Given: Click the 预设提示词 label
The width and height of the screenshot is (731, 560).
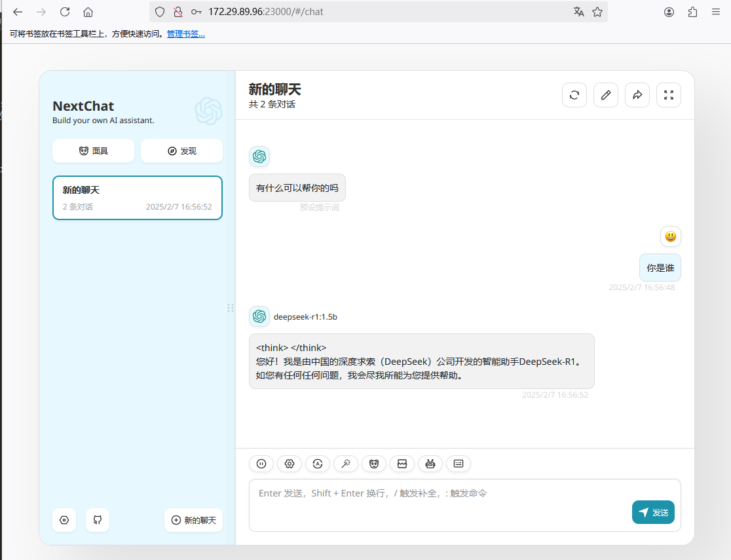Looking at the screenshot, I should click(x=319, y=208).
